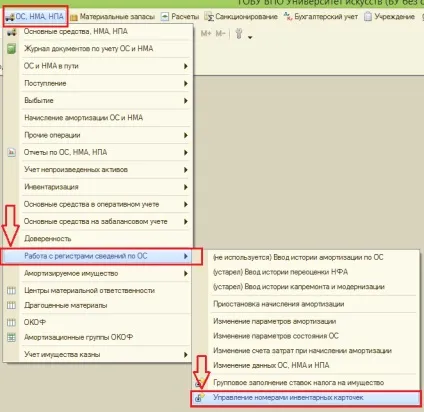
Task: Expand the Инвентаризация submenu arrow
Action: point(186,187)
